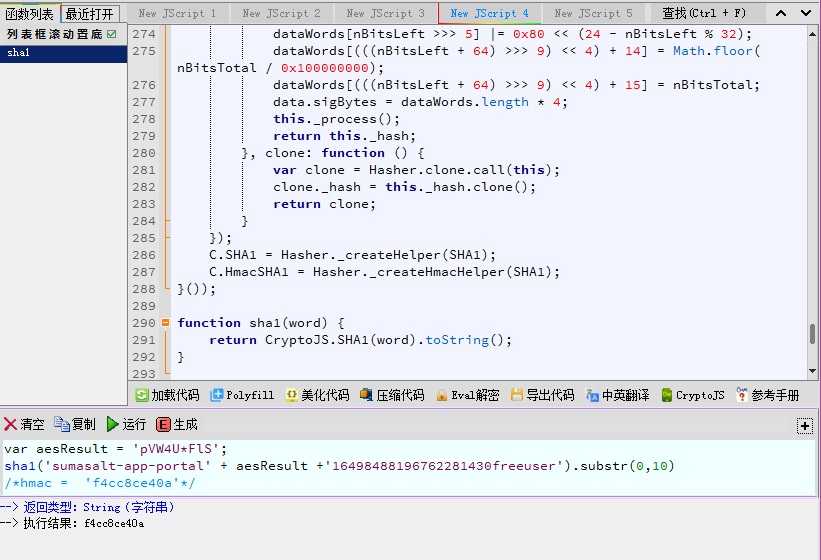The height and width of the screenshot is (560, 821).
Task: Open the 函数列表 function list tab
Action: coord(30,14)
